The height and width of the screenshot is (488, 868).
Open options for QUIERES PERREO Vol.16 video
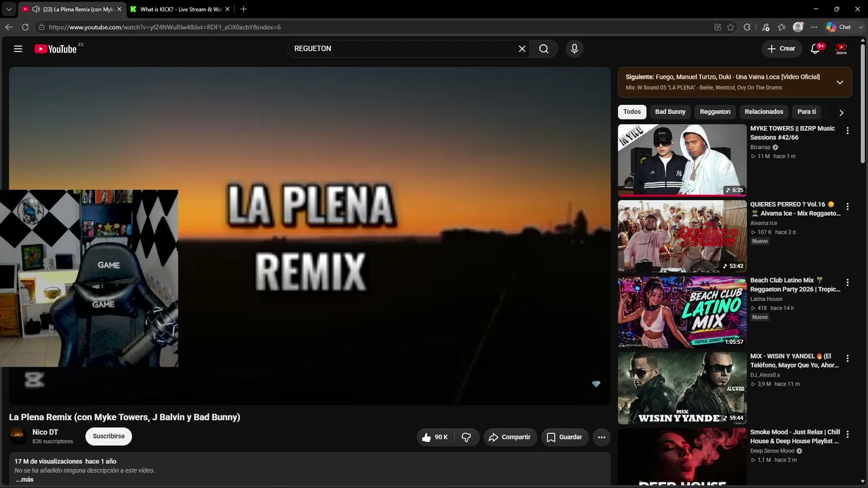847,207
